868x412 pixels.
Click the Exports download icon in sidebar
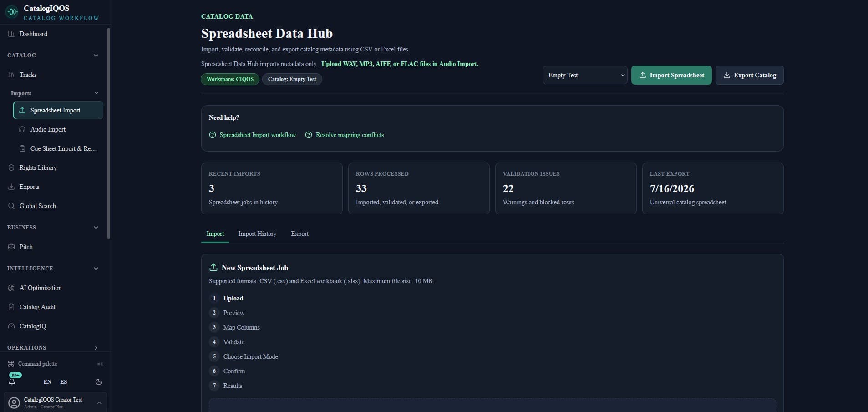click(x=11, y=187)
